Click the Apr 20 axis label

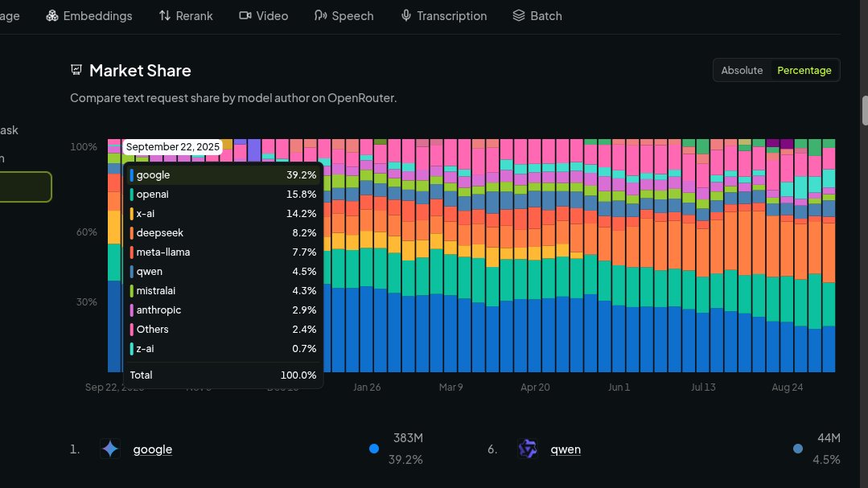pos(535,388)
